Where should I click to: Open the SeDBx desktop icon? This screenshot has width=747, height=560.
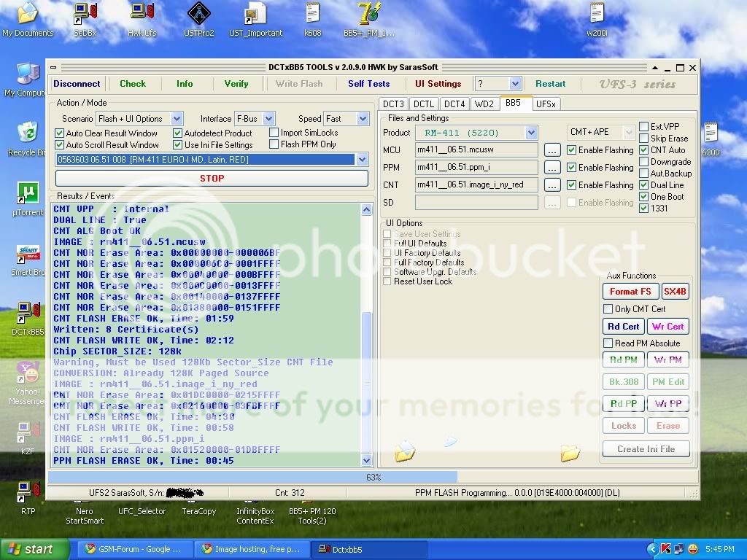(85, 20)
